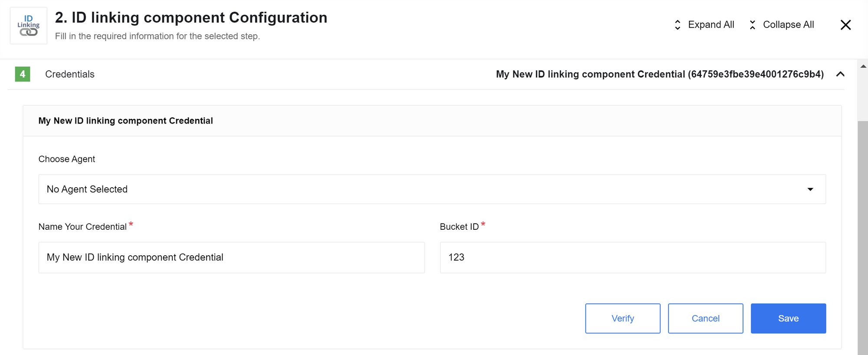Click the My New ID linking component Credential card title
Viewport: 868px width, 355px height.
[125, 121]
